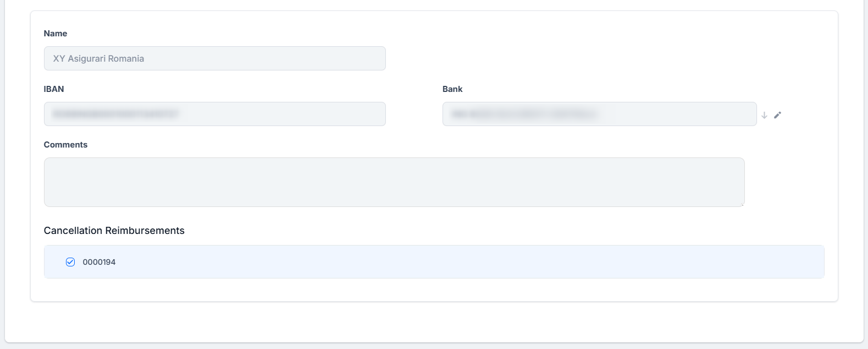This screenshot has height=349, width=868.
Task: Click the Comments field label
Action: (x=65, y=145)
